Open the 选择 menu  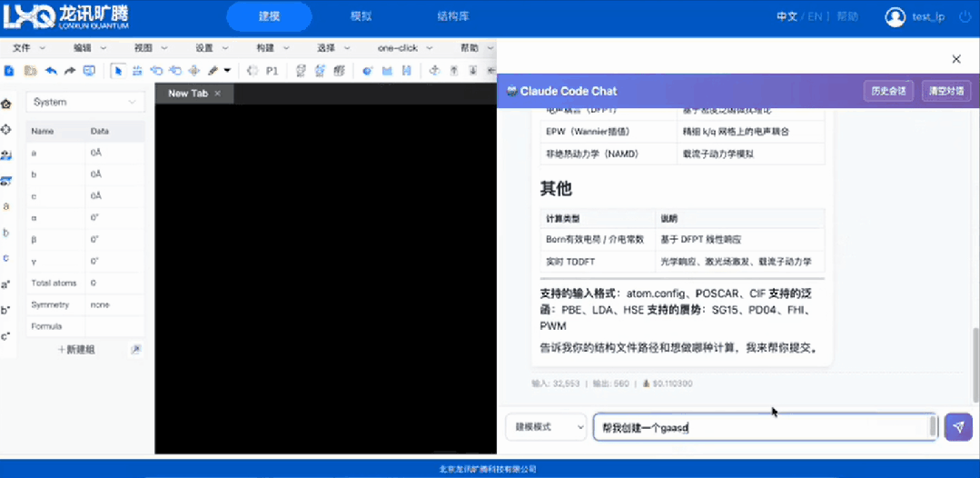(333, 47)
